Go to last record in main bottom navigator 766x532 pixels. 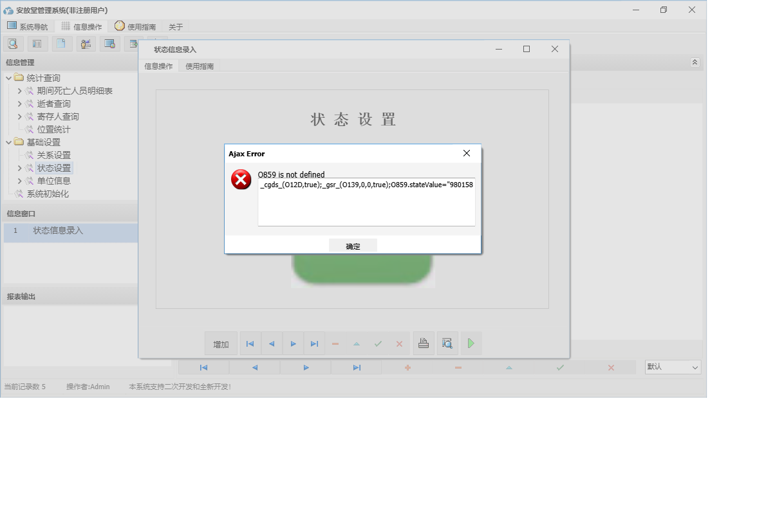[357, 367]
